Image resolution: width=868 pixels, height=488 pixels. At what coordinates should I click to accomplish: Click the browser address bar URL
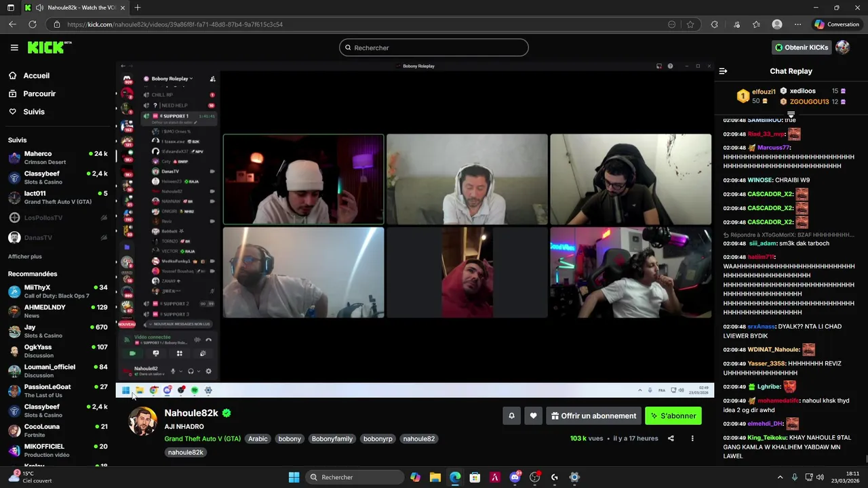175,24
